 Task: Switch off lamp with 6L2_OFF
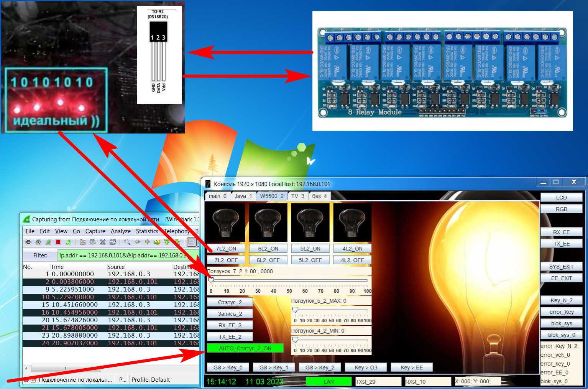268,260
